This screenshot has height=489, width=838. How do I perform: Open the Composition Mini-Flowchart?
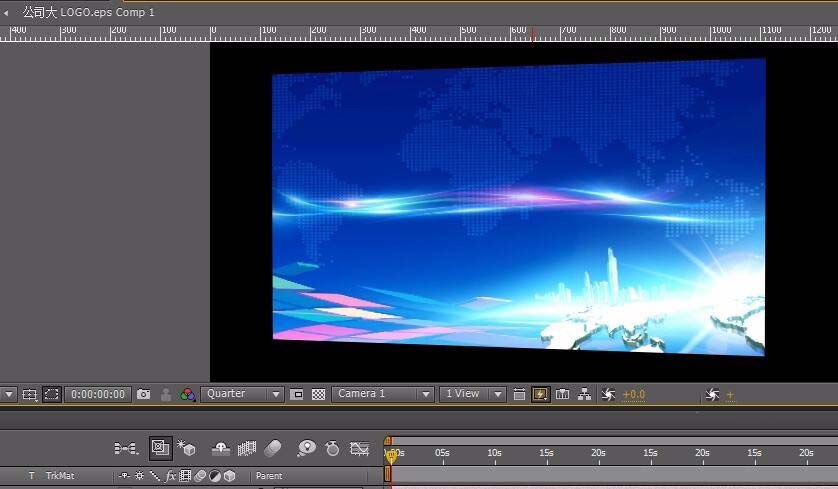(127, 448)
